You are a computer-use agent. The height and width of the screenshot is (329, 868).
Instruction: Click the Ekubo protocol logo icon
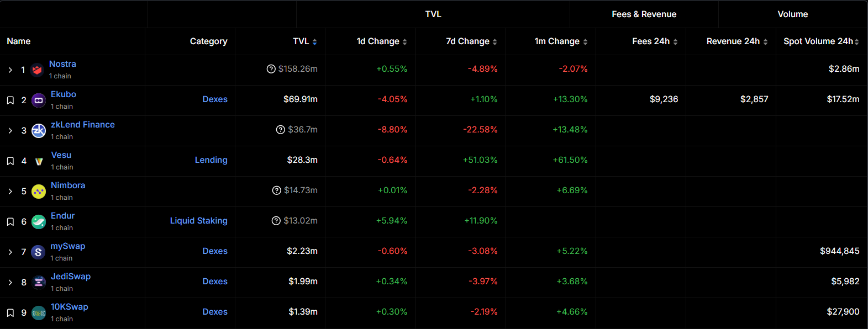(x=39, y=100)
